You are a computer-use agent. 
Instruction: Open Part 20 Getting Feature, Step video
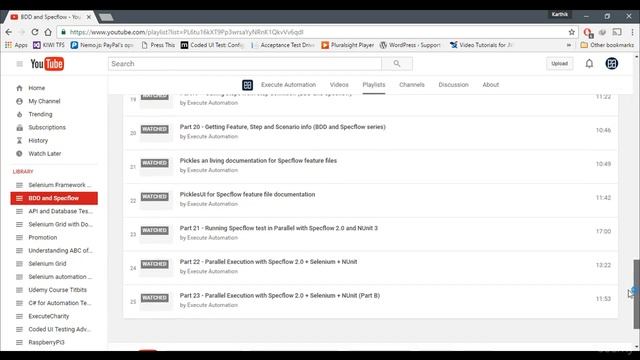click(x=282, y=127)
